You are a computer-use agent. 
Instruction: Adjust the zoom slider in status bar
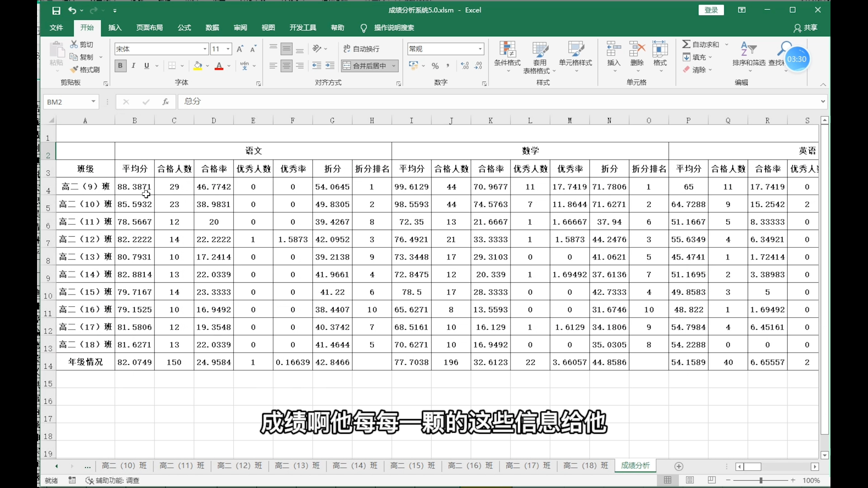coord(761,480)
